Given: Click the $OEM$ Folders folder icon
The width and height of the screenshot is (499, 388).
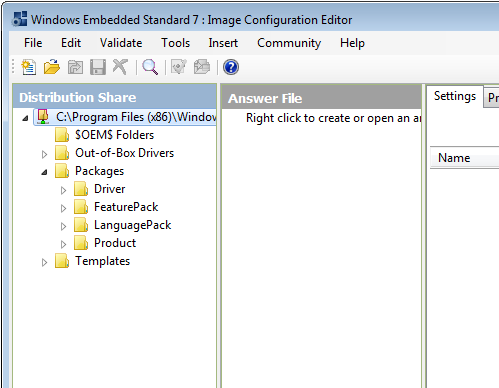Looking at the screenshot, I should coord(62,135).
